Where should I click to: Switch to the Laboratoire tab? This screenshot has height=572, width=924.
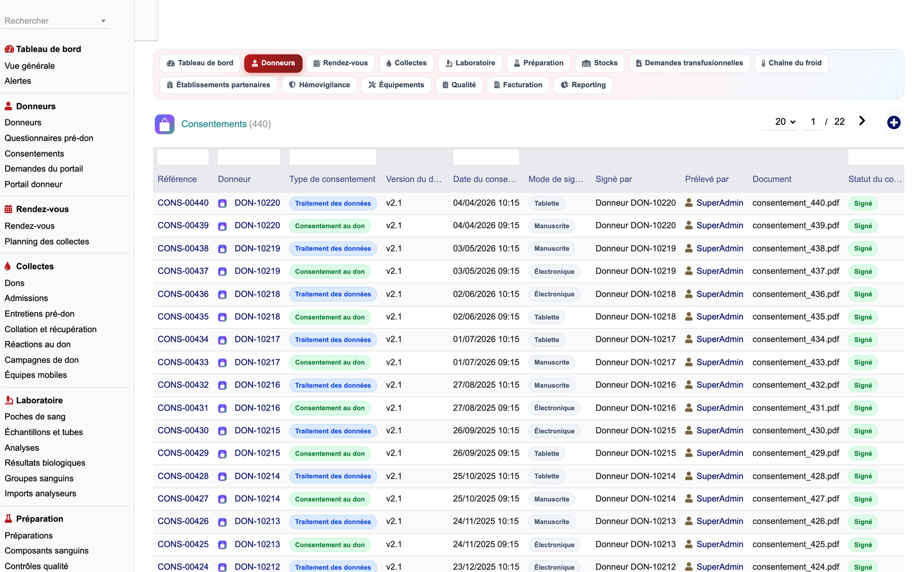pos(470,63)
